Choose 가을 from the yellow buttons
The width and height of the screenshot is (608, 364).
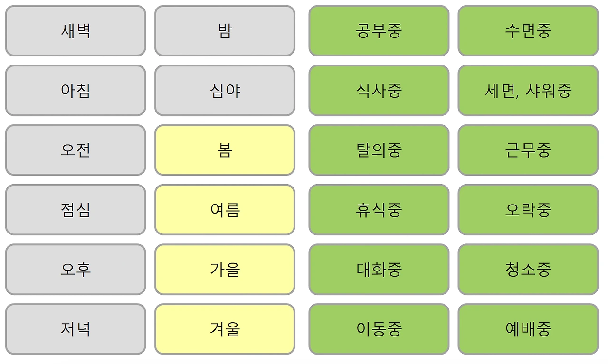coord(225,270)
